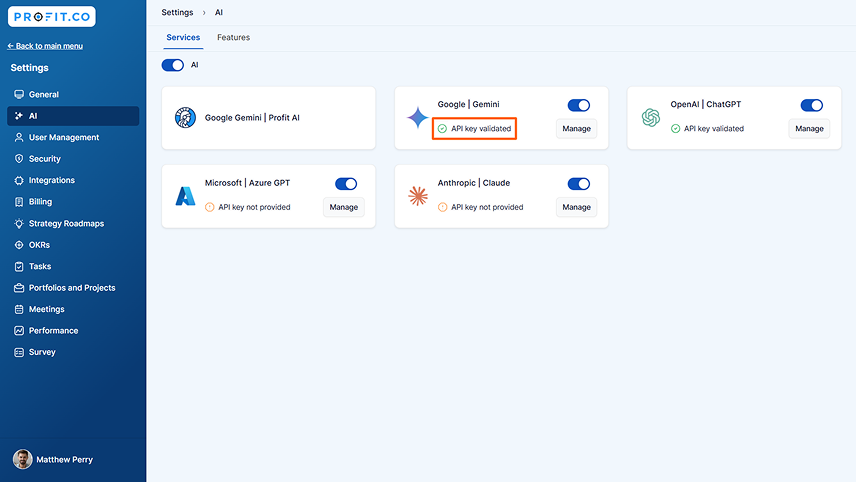The width and height of the screenshot is (856, 482).
Task: Manage Microsoft Azure GPT API key
Action: [x=343, y=207]
